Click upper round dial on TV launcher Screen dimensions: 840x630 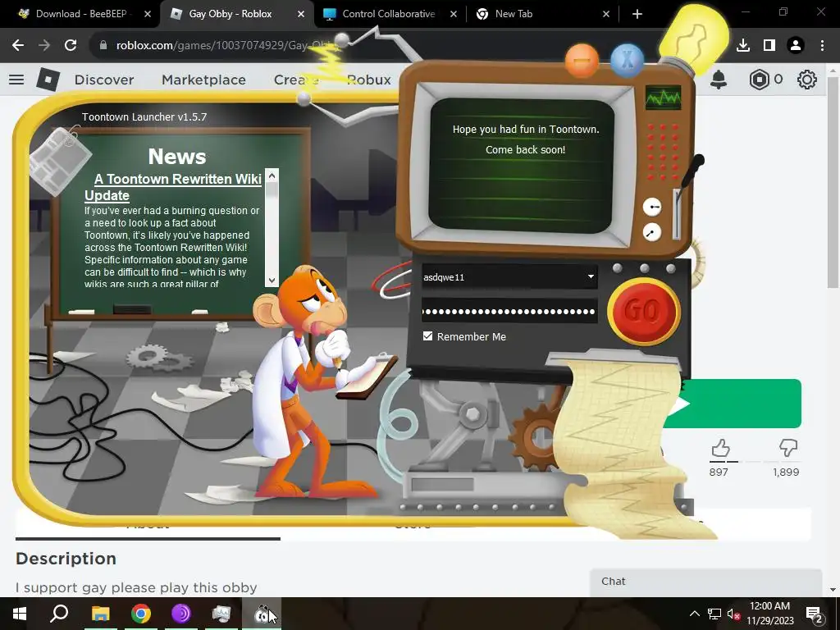tap(652, 207)
